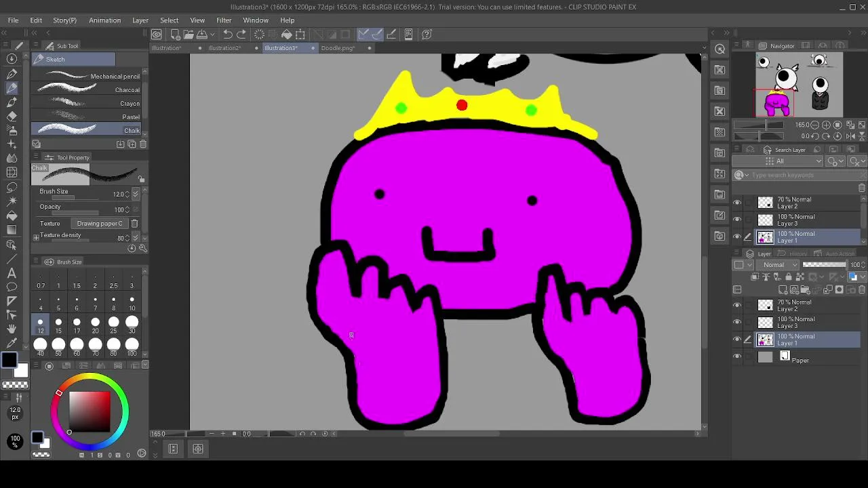This screenshot has width=868, height=488.
Task: Open the Window menu
Action: tap(256, 20)
